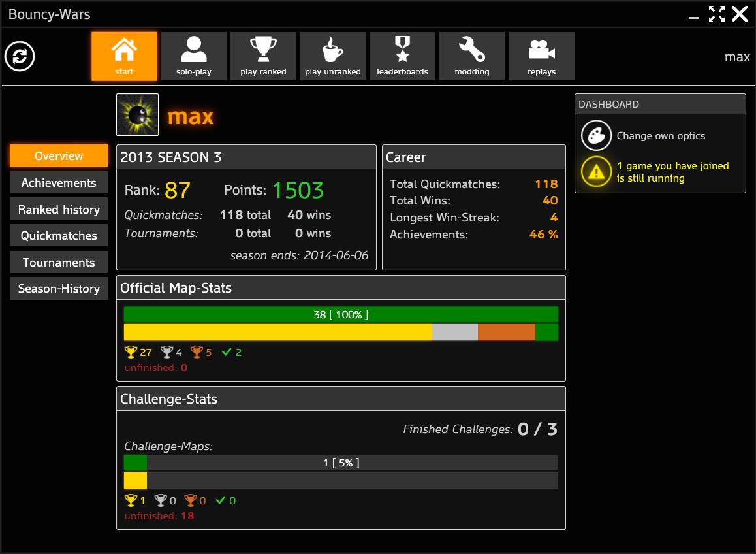Select the Overview sidebar tab

point(59,156)
